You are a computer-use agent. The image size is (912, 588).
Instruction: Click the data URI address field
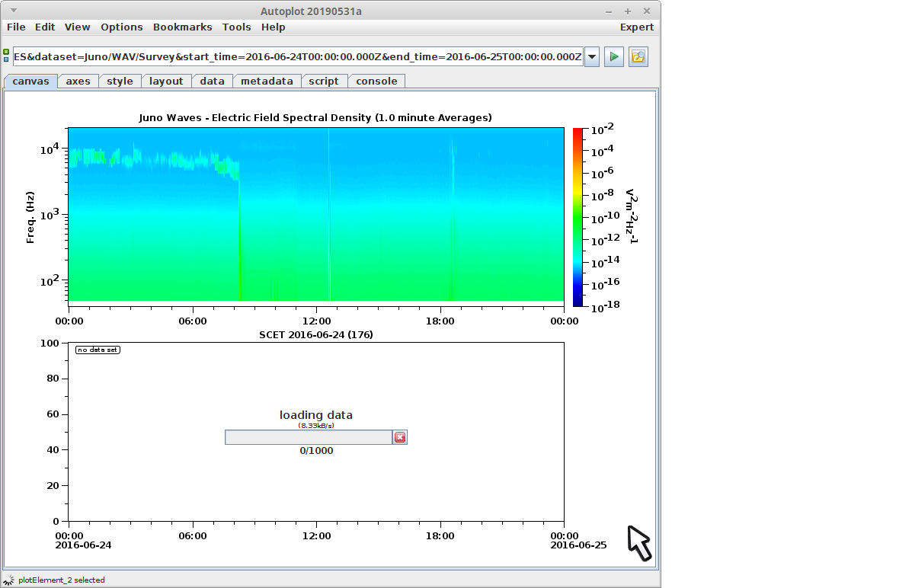(x=297, y=57)
